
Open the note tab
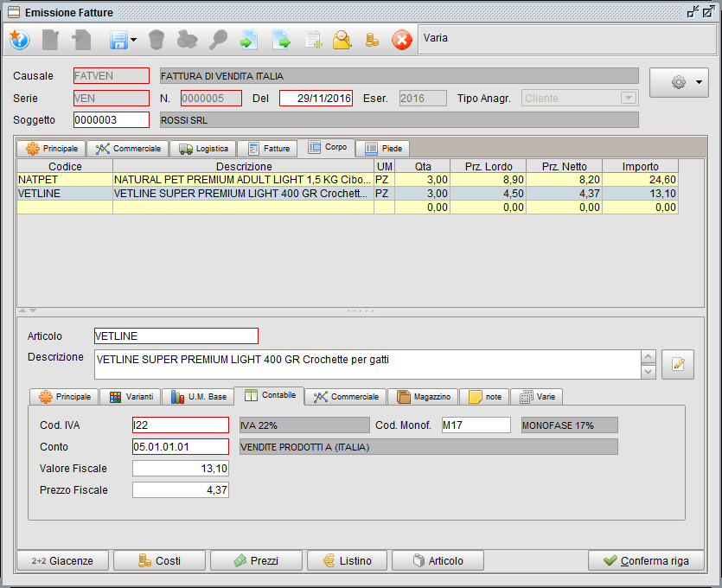484,397
